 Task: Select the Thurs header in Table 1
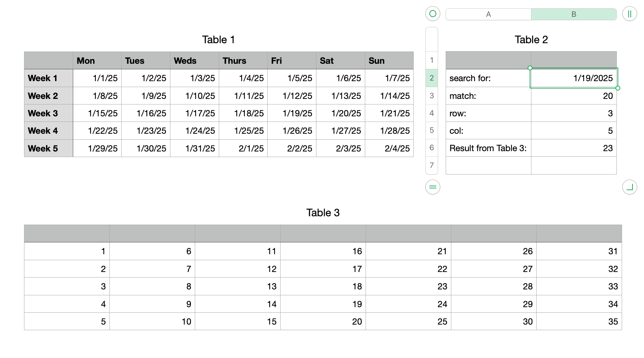pos(243,61)
